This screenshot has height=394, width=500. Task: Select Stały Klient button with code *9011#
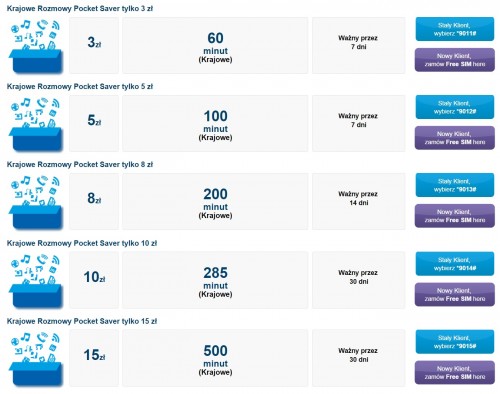[455, 29]
